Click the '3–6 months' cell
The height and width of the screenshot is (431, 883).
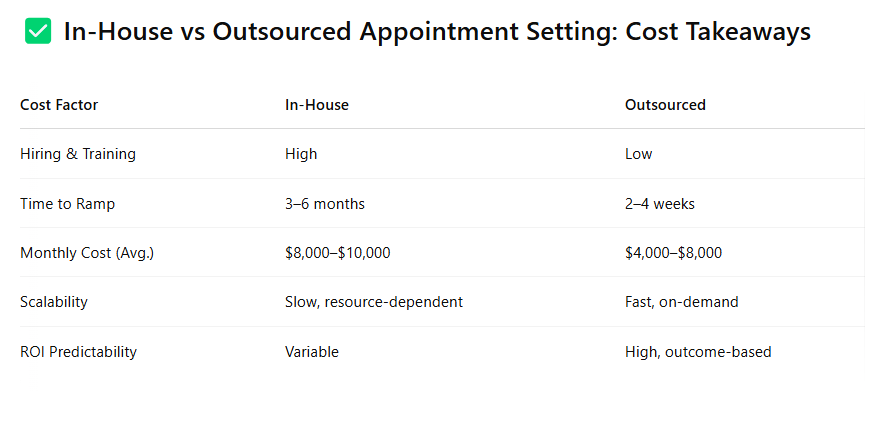tap(325, 203)
